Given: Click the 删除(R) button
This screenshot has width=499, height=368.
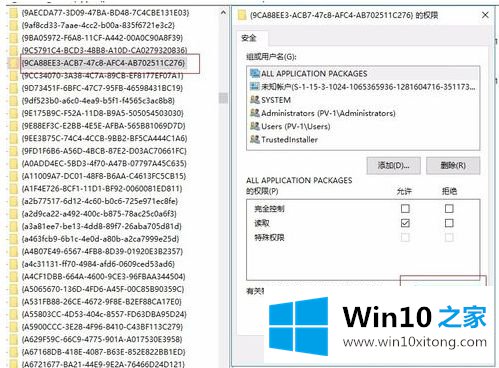Looking at the screenshot, I should [x=453, y=165].
